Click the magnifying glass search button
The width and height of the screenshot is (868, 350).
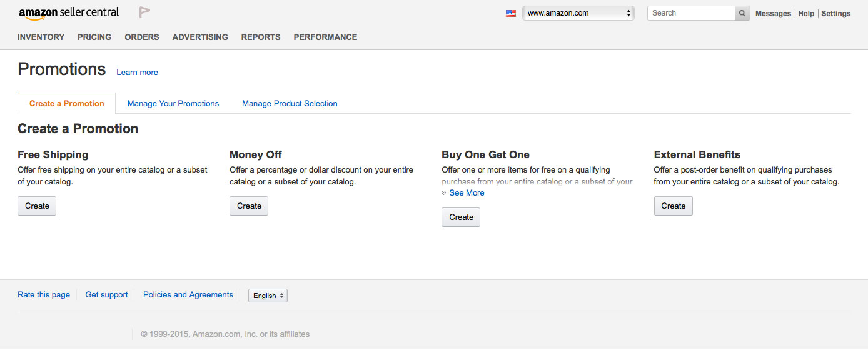coord(742,13)
